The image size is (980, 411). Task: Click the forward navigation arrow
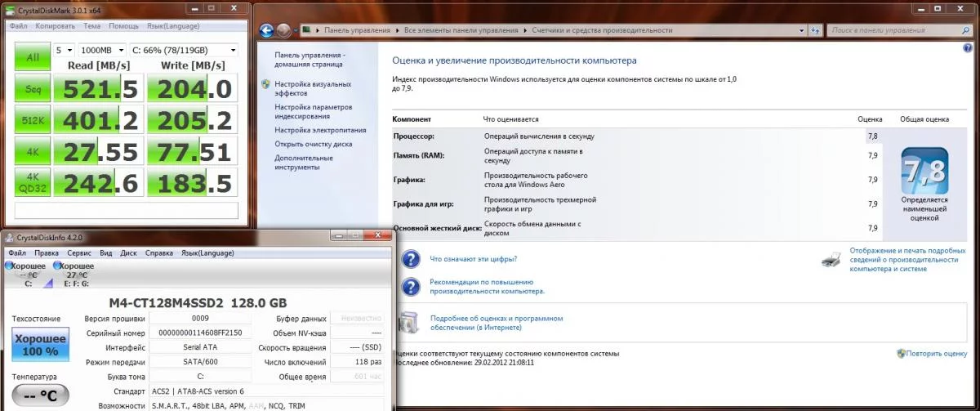click(283, 30)
